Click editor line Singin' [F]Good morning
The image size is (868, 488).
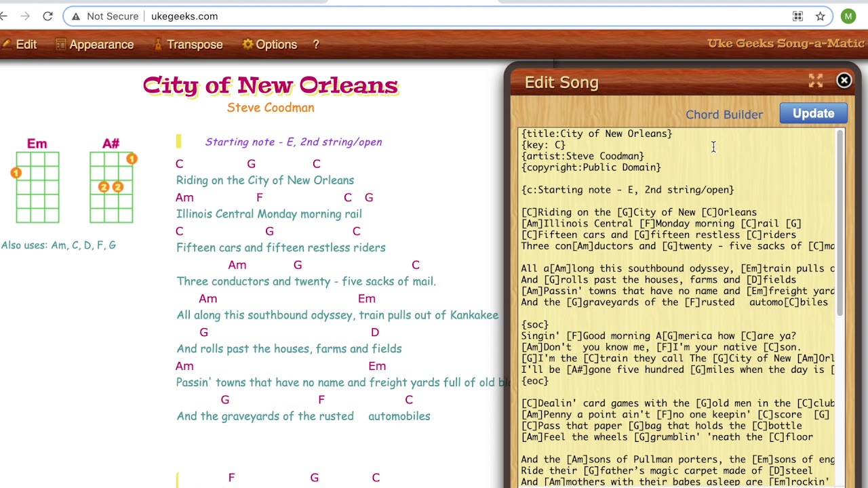pyautogui.click(x=658, y=336)
